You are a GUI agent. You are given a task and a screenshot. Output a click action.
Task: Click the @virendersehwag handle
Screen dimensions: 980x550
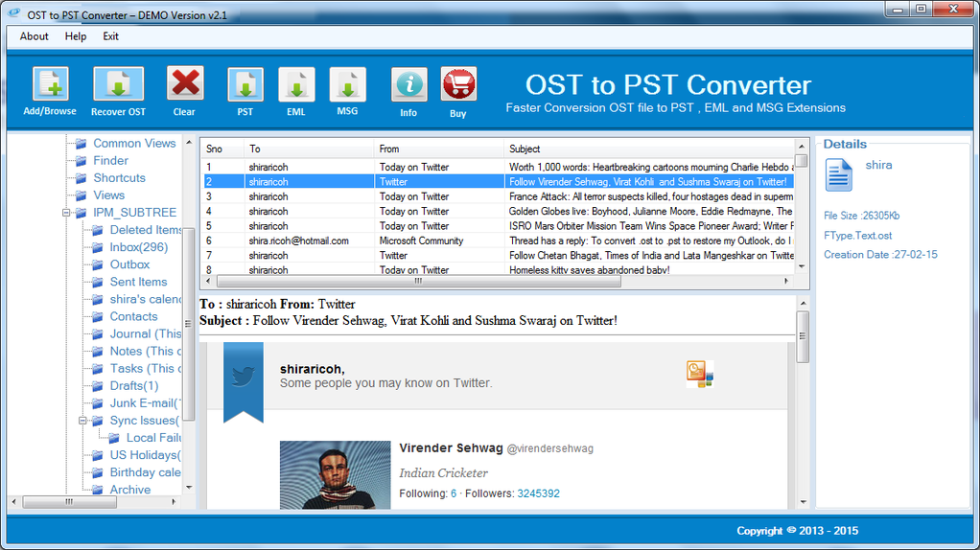point(550,448)
